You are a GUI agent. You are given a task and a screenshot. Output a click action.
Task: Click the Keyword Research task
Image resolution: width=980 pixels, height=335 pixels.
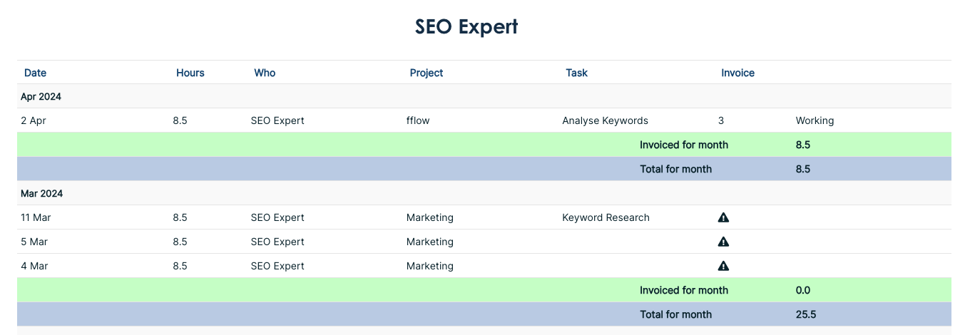606,217
